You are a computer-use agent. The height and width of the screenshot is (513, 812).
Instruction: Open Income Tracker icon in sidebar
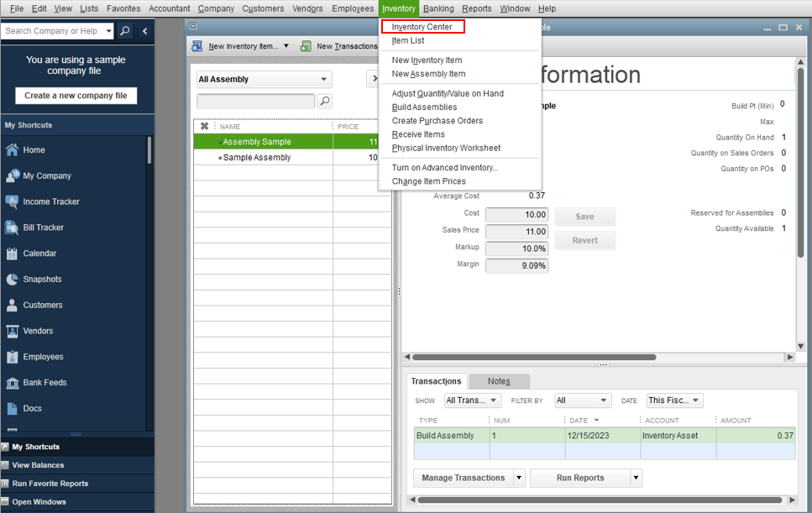12,202
